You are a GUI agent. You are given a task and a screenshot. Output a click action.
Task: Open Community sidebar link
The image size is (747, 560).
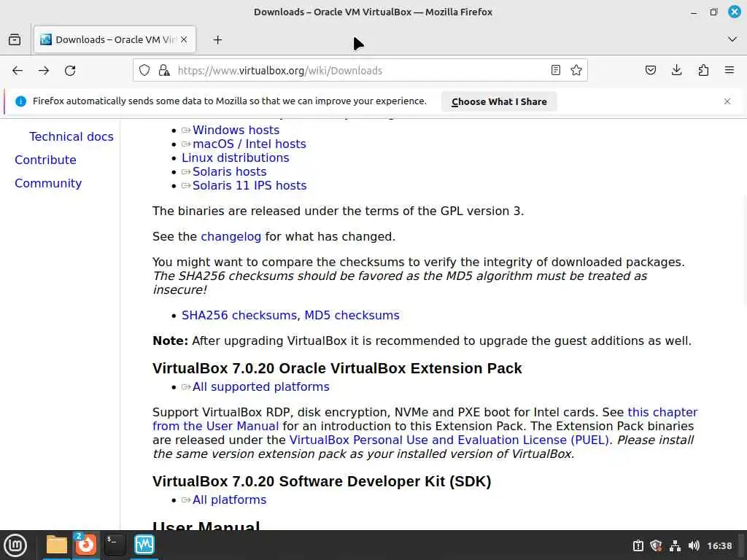[48, 183]
